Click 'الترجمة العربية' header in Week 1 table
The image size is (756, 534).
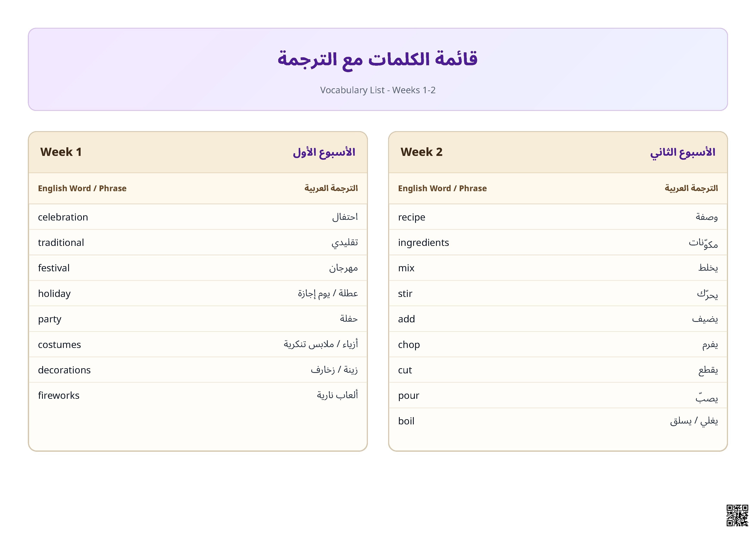[331, 188]
